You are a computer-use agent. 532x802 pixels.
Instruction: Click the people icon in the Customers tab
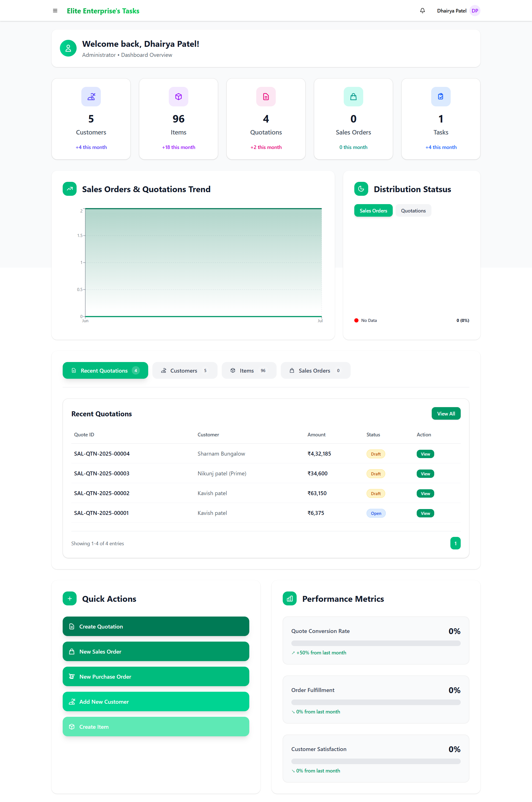[163, 371]
